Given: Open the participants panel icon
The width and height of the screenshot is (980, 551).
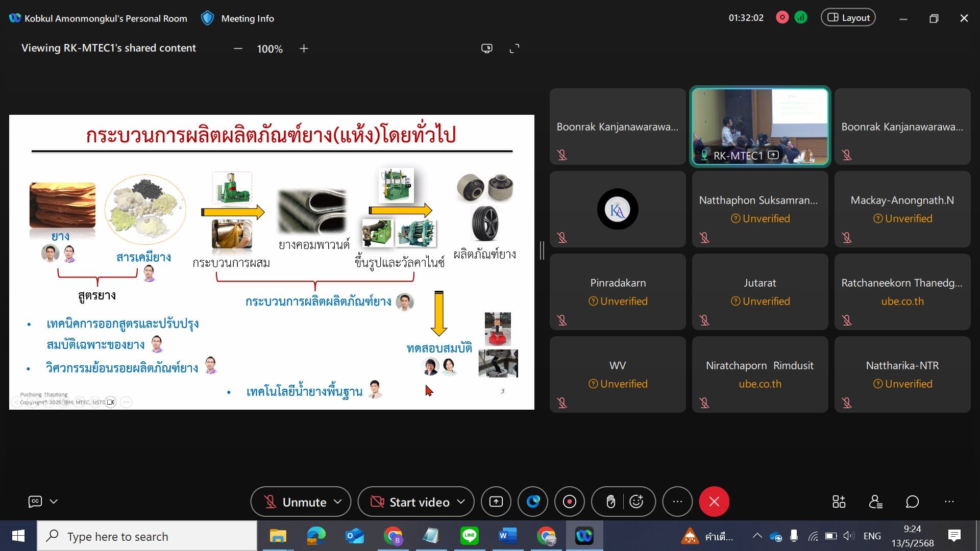Looking at the screenshot, I should [x=876, y=502].
